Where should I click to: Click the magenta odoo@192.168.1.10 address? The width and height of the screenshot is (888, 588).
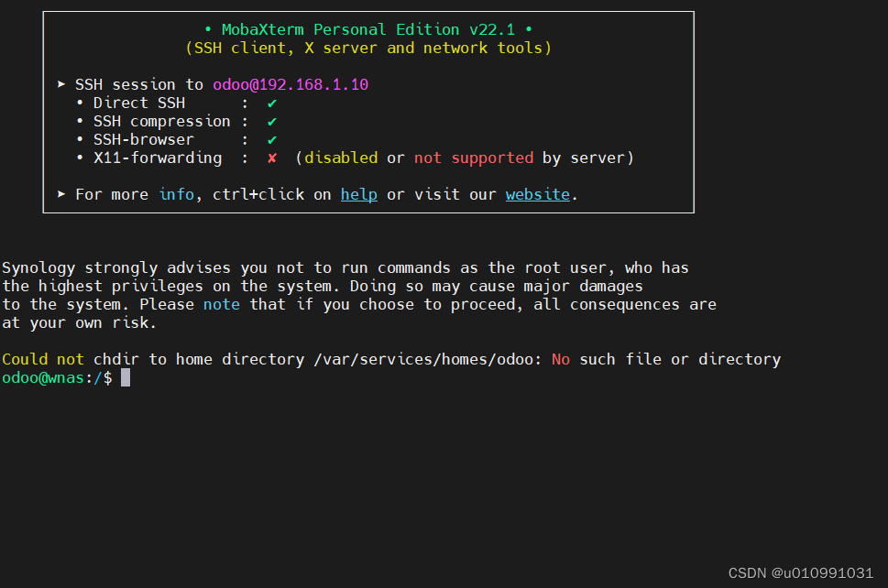(291, 84)
